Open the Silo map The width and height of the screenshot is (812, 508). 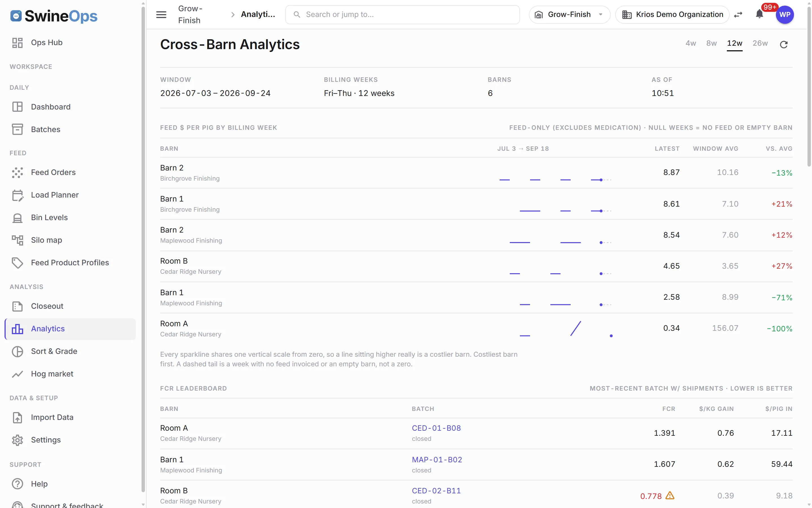pyautogui.click(x=70, y=240)
